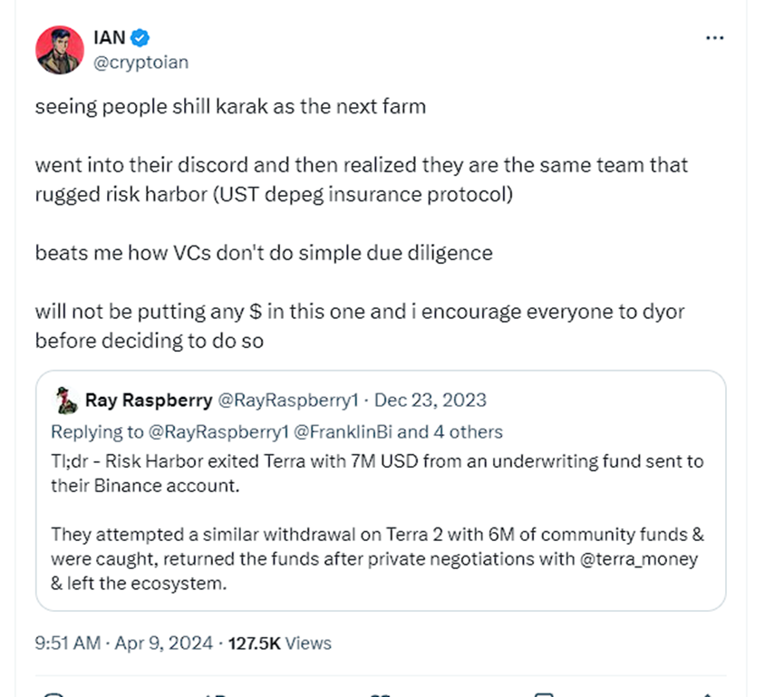Open the @cryptoian handle link

point(140,63)
